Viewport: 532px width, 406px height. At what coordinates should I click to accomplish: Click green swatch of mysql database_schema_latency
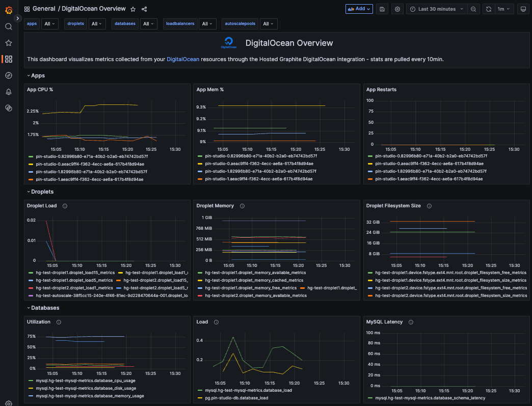(x=370, y=398)
